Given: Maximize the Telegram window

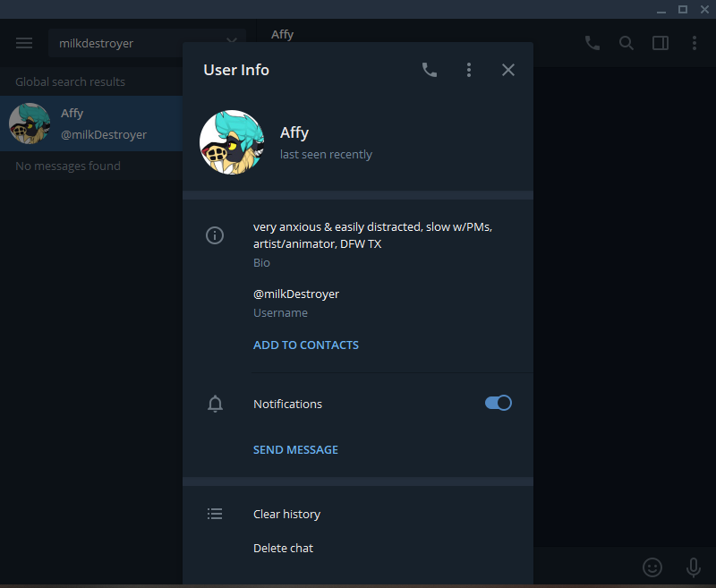Looking at the screenshot, I should tap(683, 10).
